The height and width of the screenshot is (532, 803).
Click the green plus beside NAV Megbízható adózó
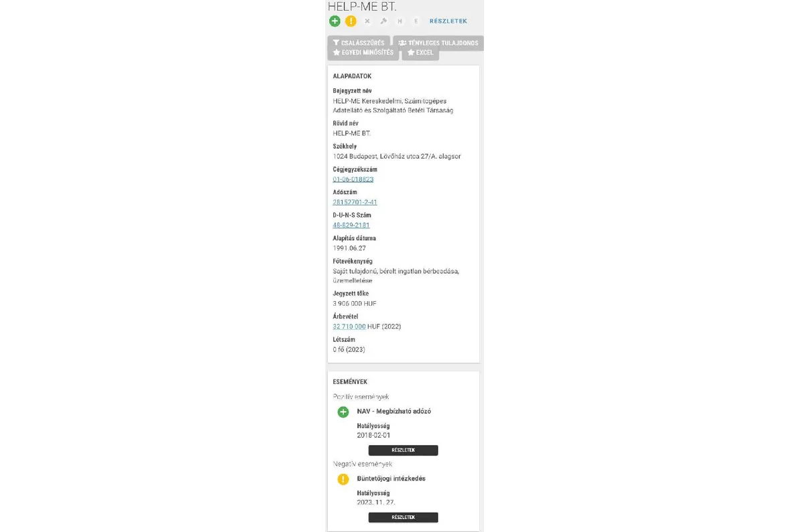343,412
